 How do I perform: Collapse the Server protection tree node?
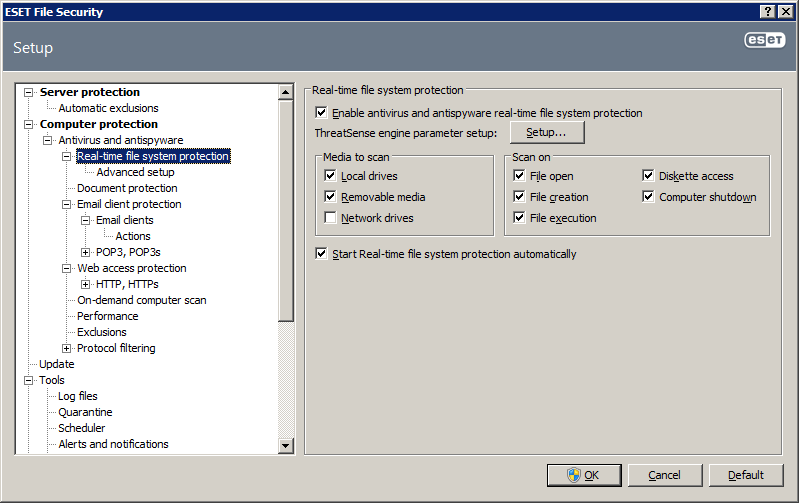(x=29, y=92)
